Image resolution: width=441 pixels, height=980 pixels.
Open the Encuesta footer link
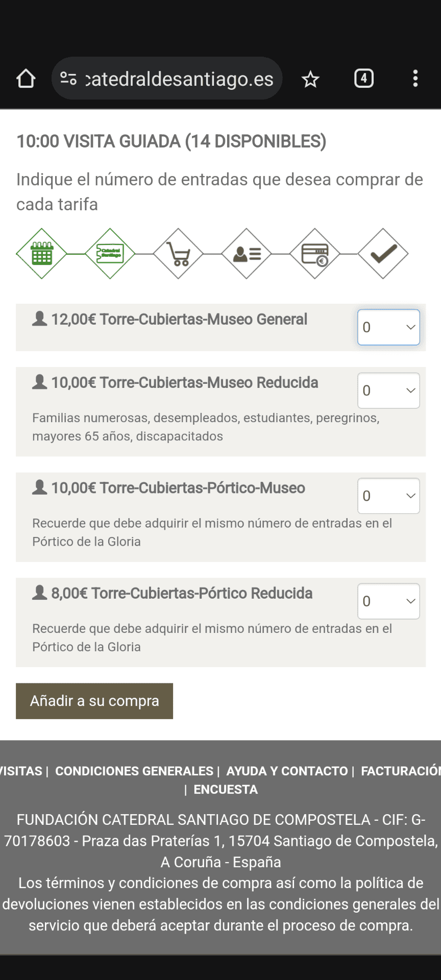226,790
